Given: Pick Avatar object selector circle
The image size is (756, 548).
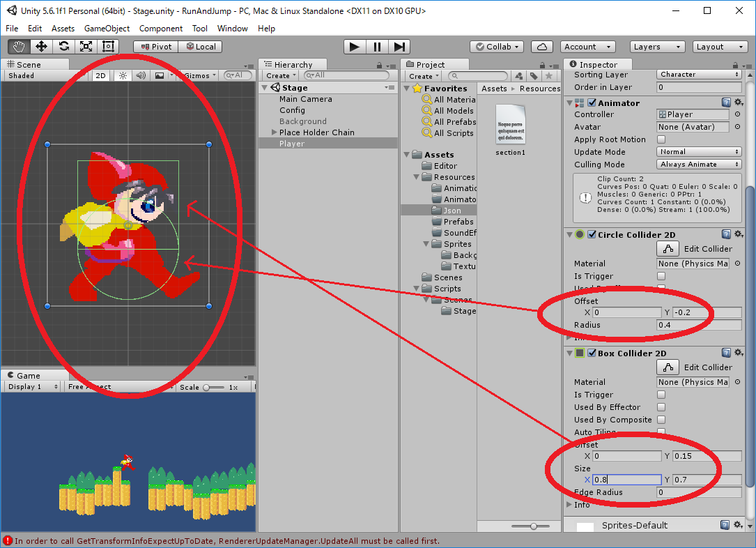Looking at the screenshot, I should [738, 127].
